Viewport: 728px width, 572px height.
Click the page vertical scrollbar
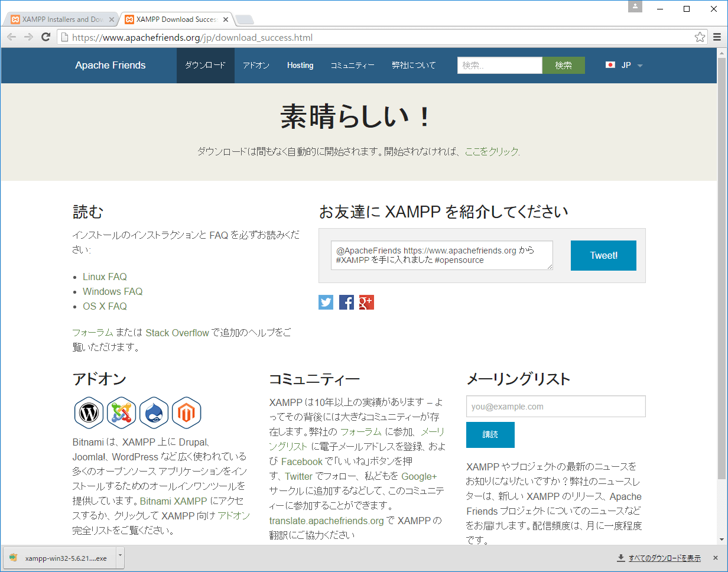click(x=721, y=266)
